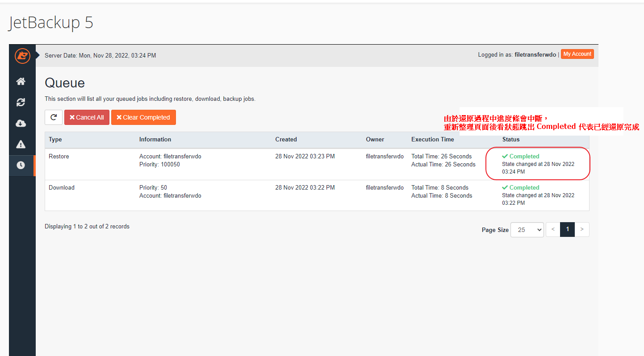Click the Cancel All button
The image size is (644, 356).
tap(87, 117)
